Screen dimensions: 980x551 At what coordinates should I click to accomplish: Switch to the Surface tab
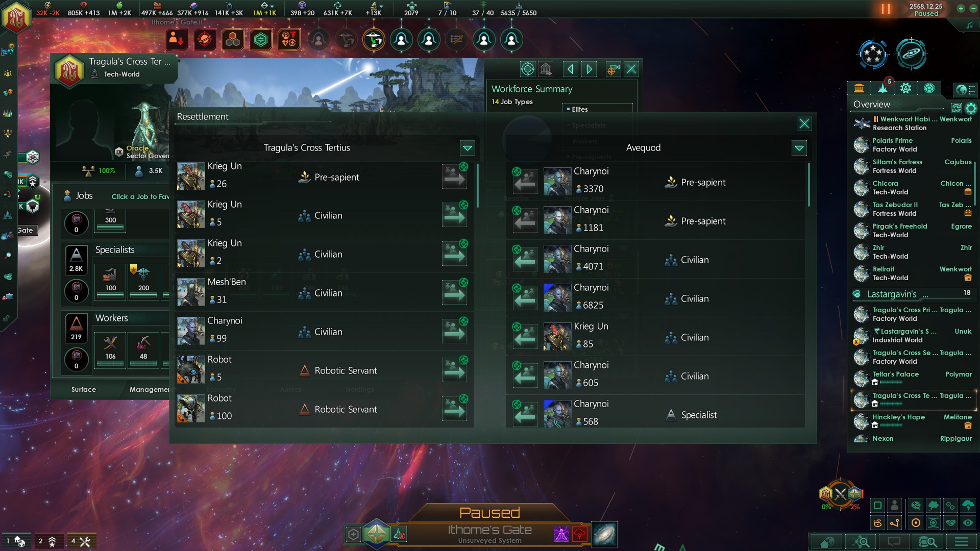point(84,389)
